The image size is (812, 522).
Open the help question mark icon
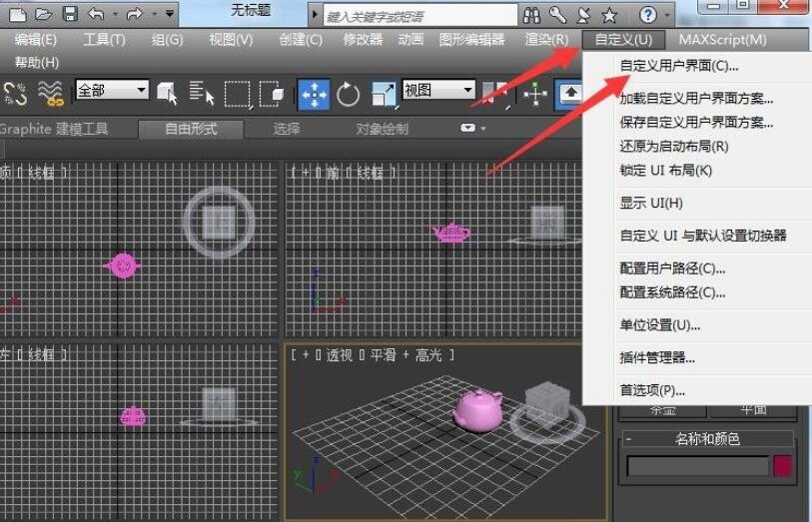(x=647, y=15)
